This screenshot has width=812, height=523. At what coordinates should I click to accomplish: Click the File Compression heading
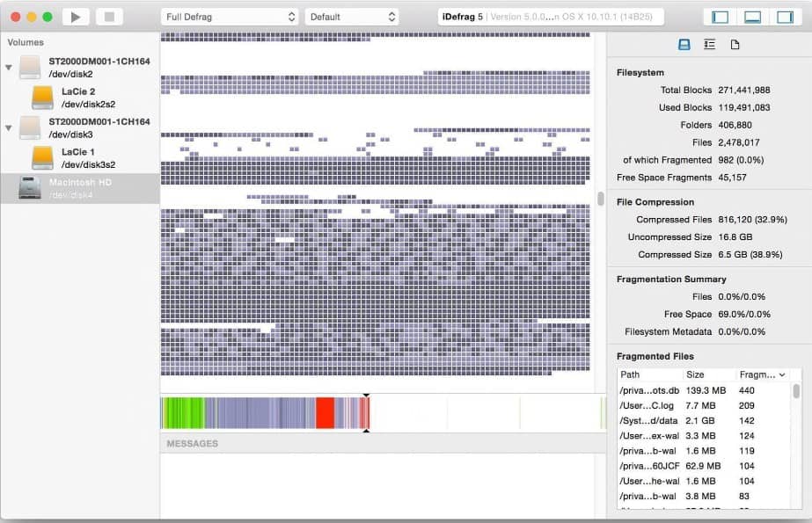click(x=655, y=202)
